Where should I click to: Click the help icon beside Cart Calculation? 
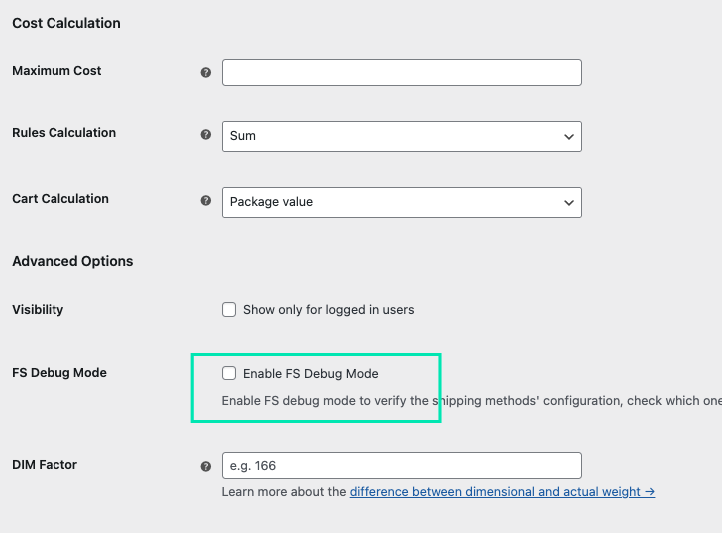206,200
